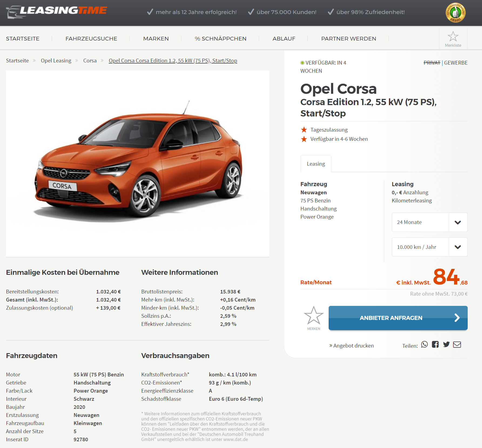Click the Effektiver Jahreszins value 2,99 %
This screenshot has height=448, width=482.
pyautogui.click(x=228, y=324)
